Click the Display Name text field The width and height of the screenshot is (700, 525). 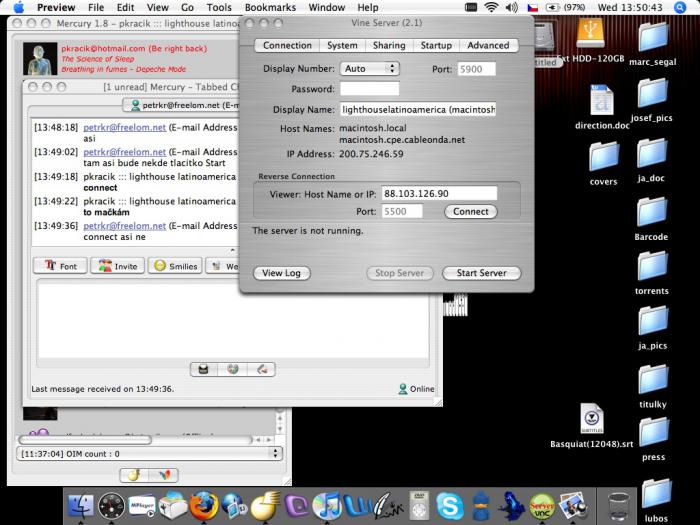(418, 109)
